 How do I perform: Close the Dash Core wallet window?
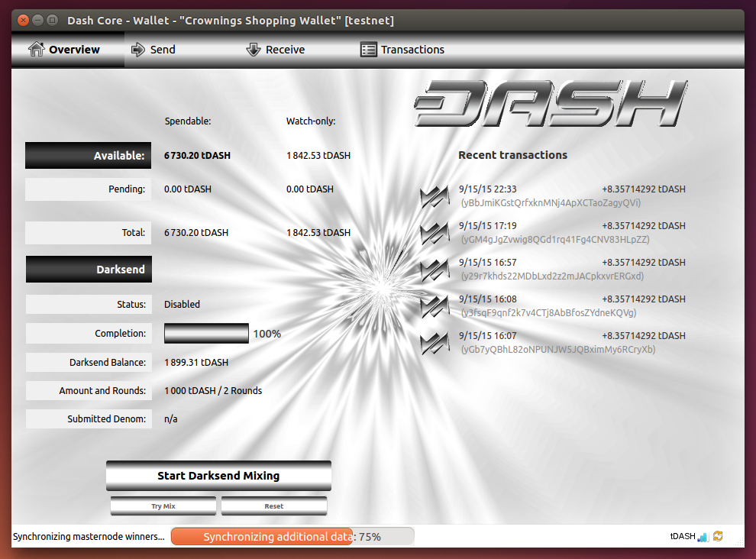click(x=23, y=21)
